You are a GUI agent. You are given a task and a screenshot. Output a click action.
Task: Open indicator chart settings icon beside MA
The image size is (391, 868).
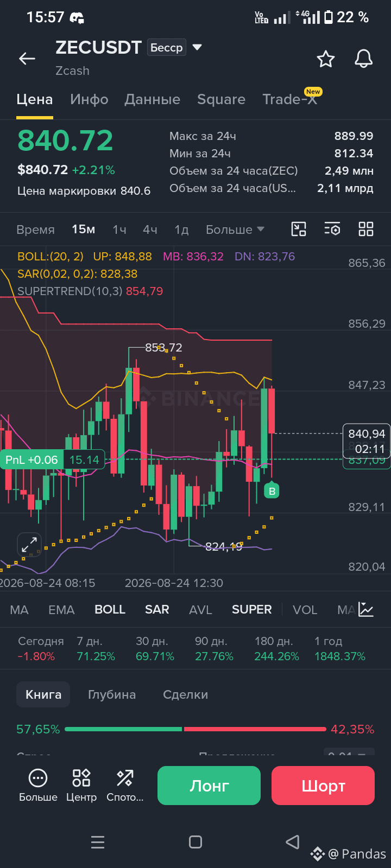367,610
